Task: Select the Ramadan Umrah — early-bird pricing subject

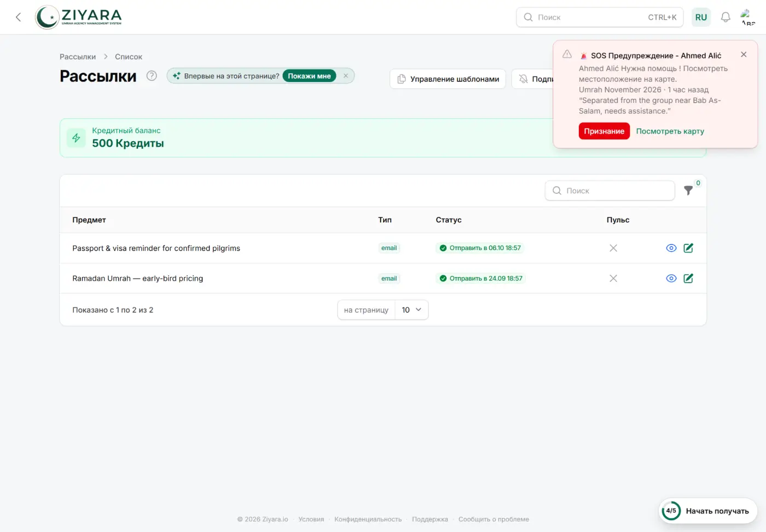Action: click(x=137, y=279)
